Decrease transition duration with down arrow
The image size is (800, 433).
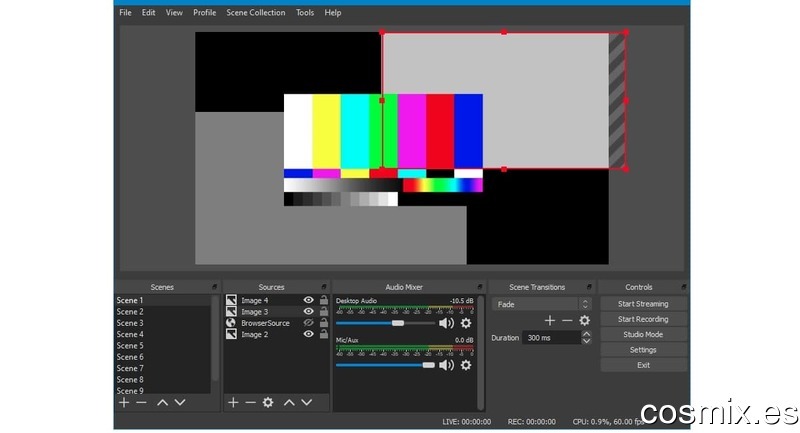tap(587, 341)
